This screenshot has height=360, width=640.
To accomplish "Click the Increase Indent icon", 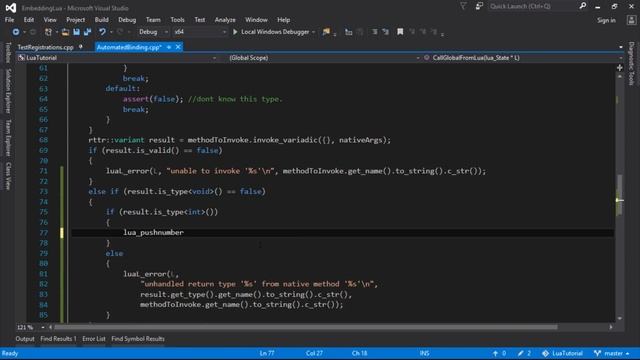I will tap(385, 32).
